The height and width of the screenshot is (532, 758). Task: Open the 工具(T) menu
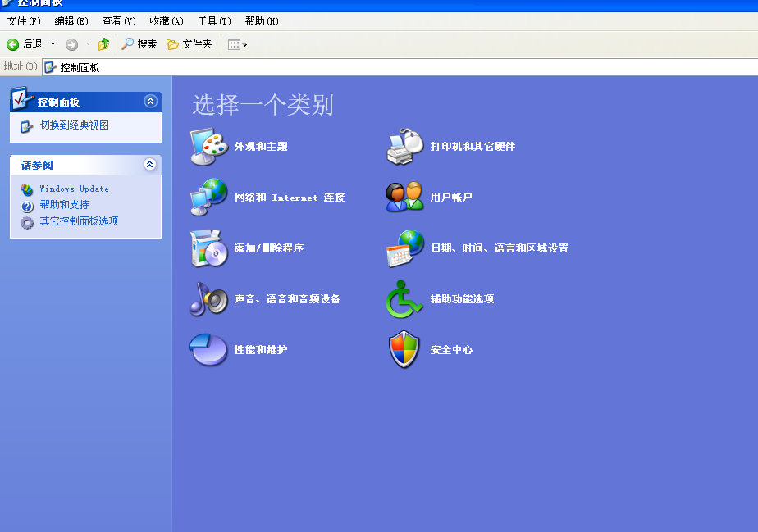click(214, 21)
